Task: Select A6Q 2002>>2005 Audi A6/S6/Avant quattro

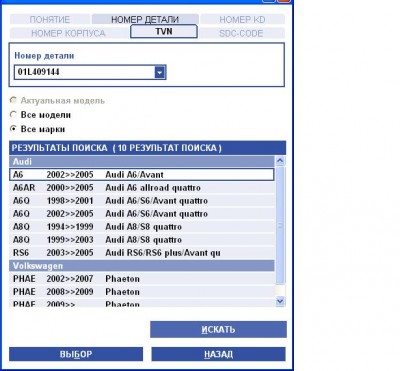Action: pos(142,214)
